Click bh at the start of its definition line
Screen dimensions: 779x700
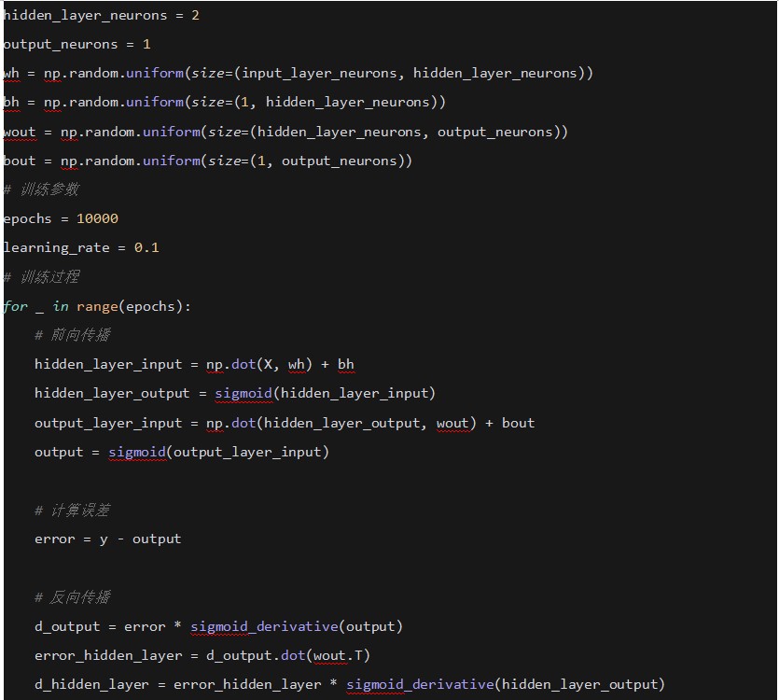(x=11, y=102)
